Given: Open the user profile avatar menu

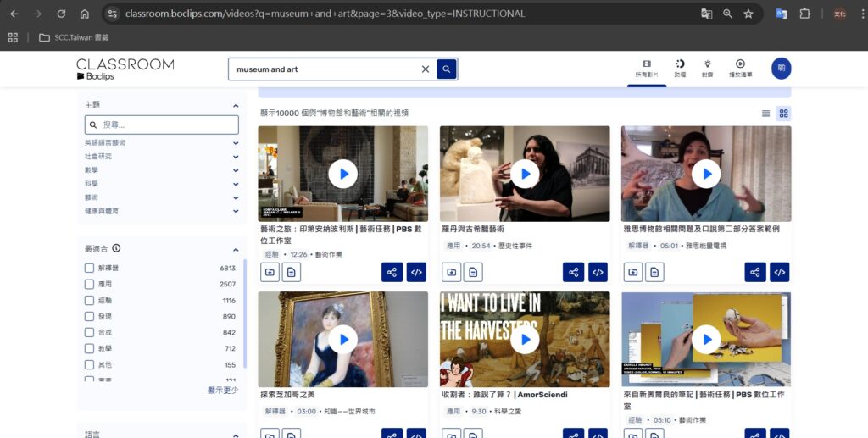Looking at the screenshot, I should 781,69.
